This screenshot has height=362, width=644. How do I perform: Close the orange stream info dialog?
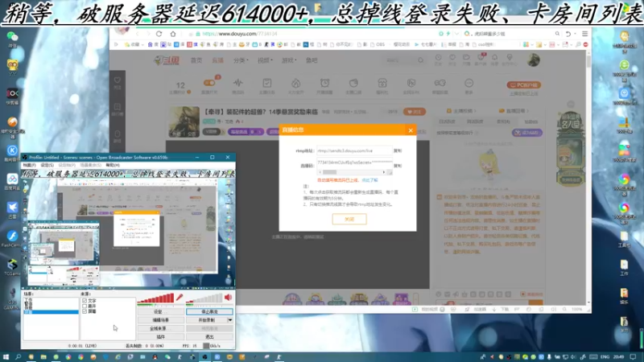411,130
